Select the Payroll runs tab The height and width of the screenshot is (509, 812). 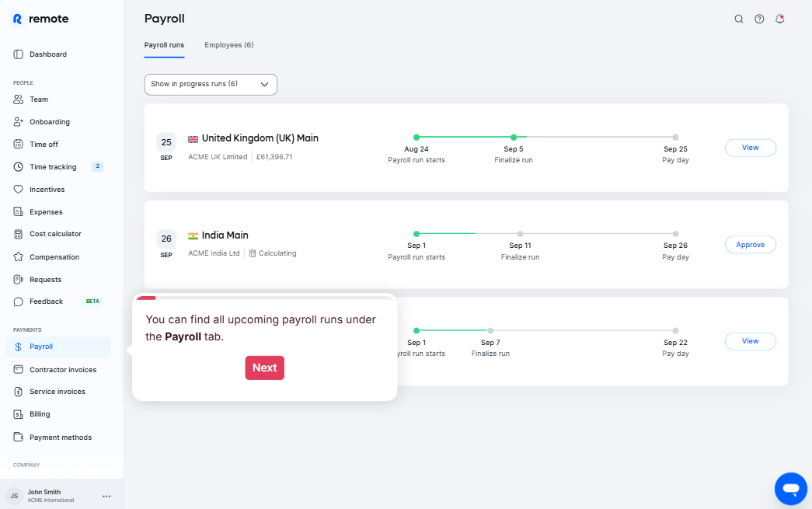click(164, 45)
